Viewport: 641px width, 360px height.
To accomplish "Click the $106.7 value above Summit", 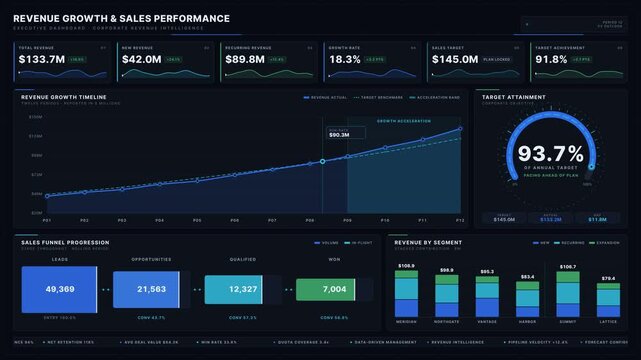I will coord(568,267).
